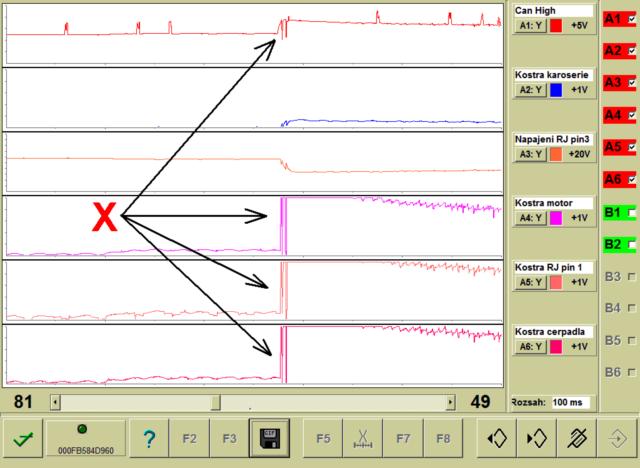Pick the red color swatch for A1

coord(556,25)
